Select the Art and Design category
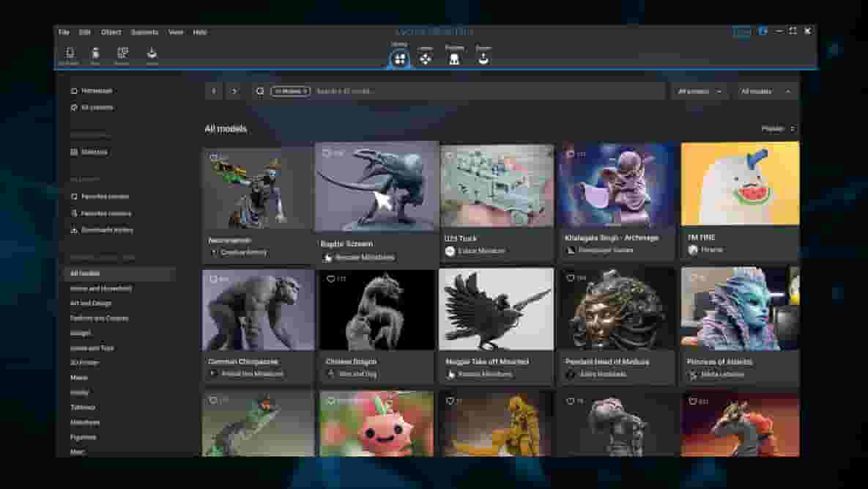The width and height of the screenshot is (868, 489). pyautogui.click(x=91, y=304)
